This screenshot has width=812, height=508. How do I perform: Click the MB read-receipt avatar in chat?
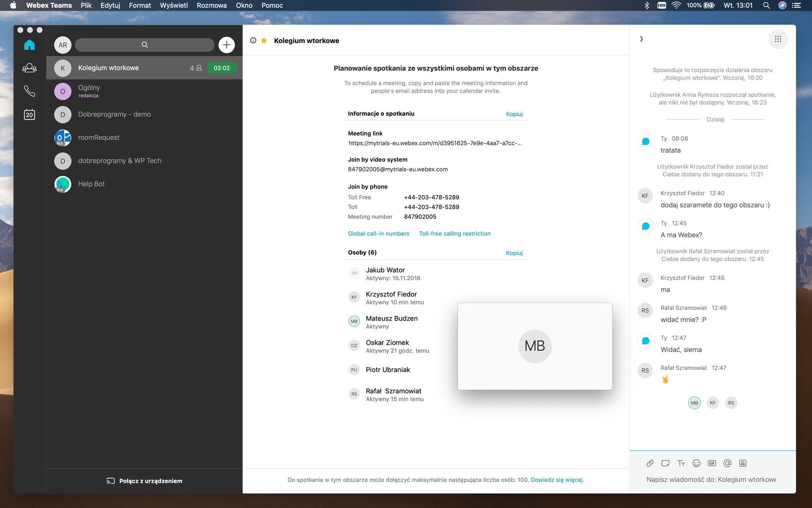click(x=694, y=403)
